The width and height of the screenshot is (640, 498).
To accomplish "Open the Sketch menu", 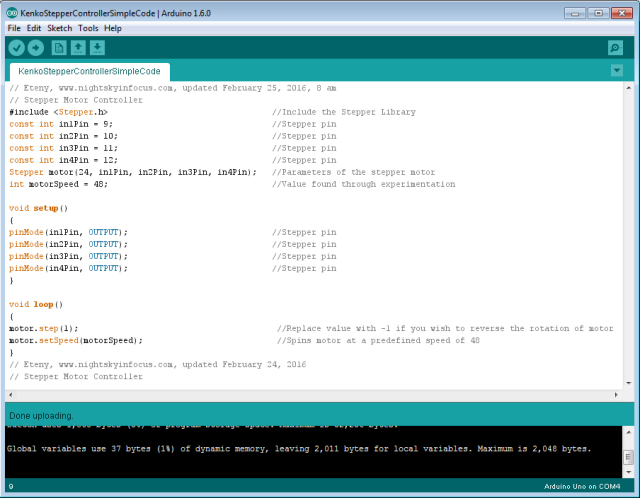I will [60, 28].
